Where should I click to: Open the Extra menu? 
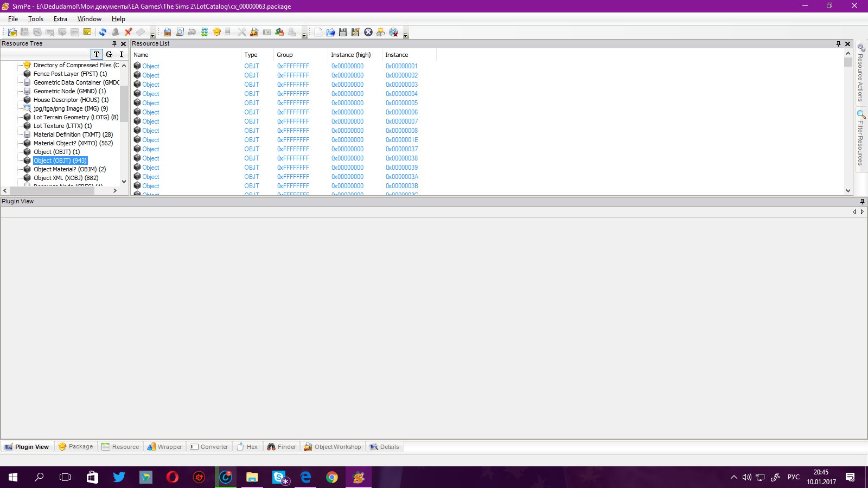pyautogui.click(x=60, y=19)
